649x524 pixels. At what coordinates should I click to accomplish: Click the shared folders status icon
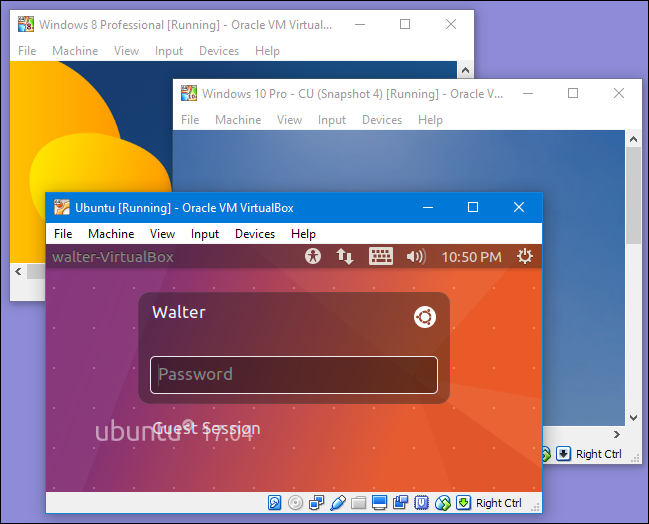359,502
